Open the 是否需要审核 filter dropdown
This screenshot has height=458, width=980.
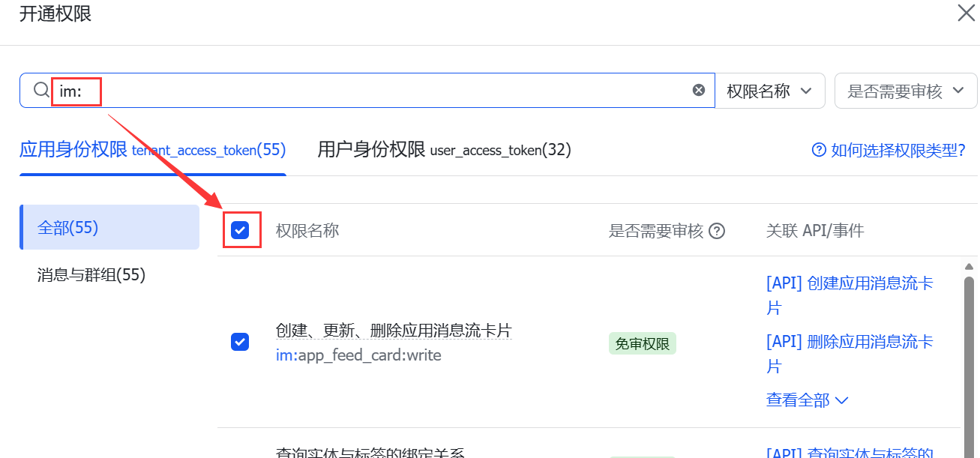tap(905, 91)
